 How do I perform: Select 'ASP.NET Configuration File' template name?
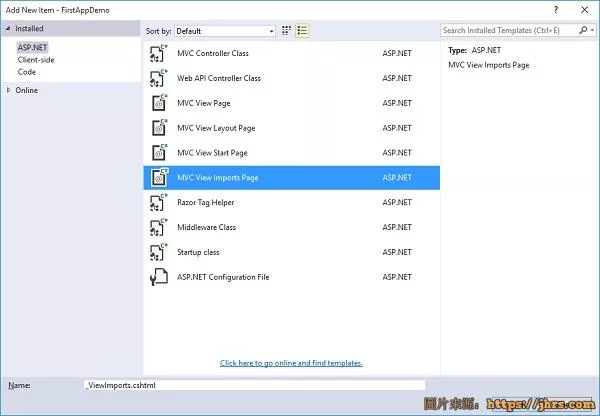[223, 277]
